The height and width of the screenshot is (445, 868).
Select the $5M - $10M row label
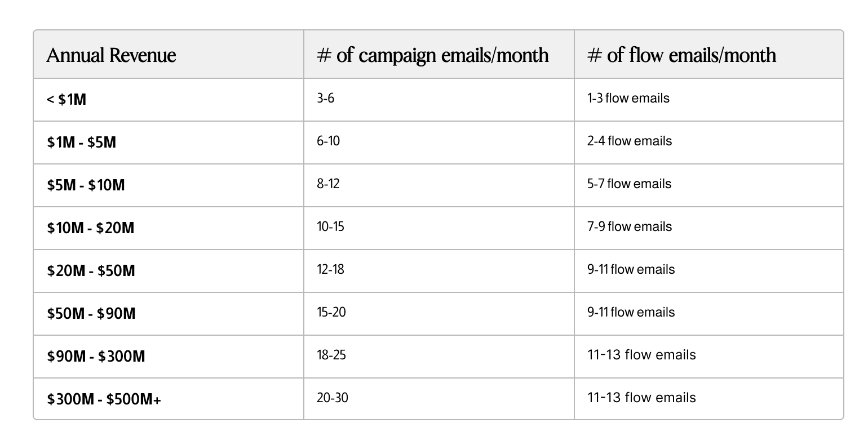point(86,185)
